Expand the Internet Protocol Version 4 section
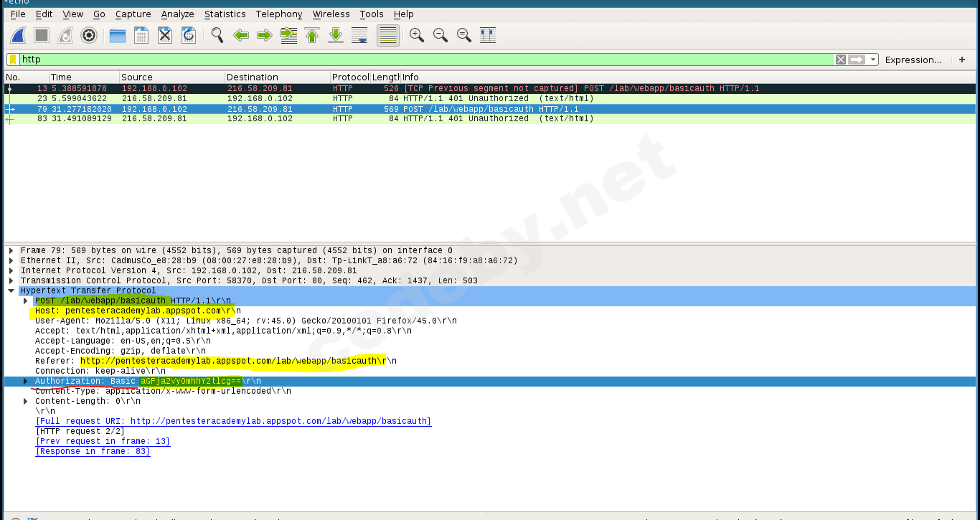This screenshot has height=520, width=980. tap(11, 271)
